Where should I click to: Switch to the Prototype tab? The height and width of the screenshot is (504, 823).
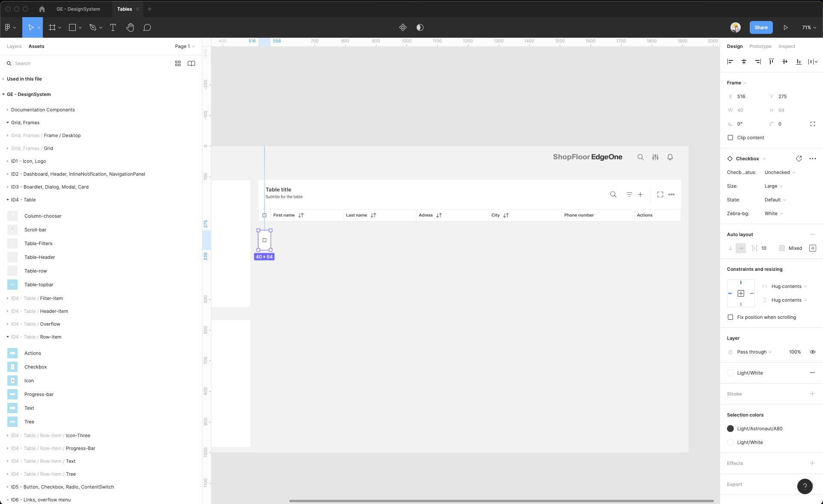point(760,46)
